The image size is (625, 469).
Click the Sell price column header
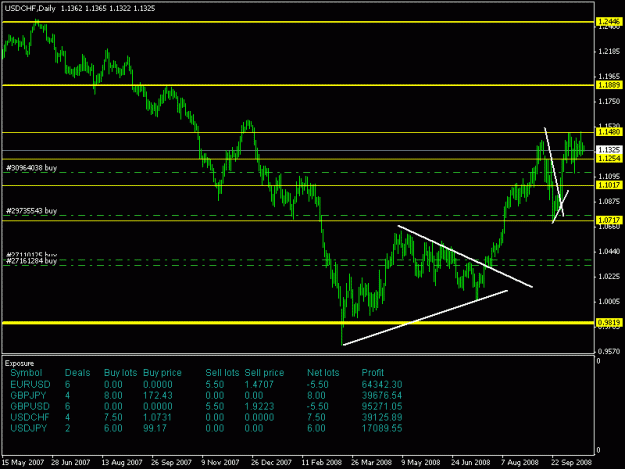264,373
